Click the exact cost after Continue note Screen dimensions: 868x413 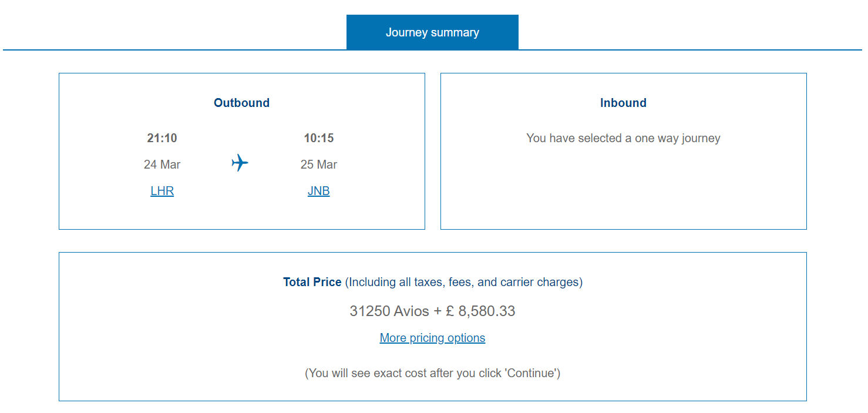pyautogui.click(x=432, y=373)
